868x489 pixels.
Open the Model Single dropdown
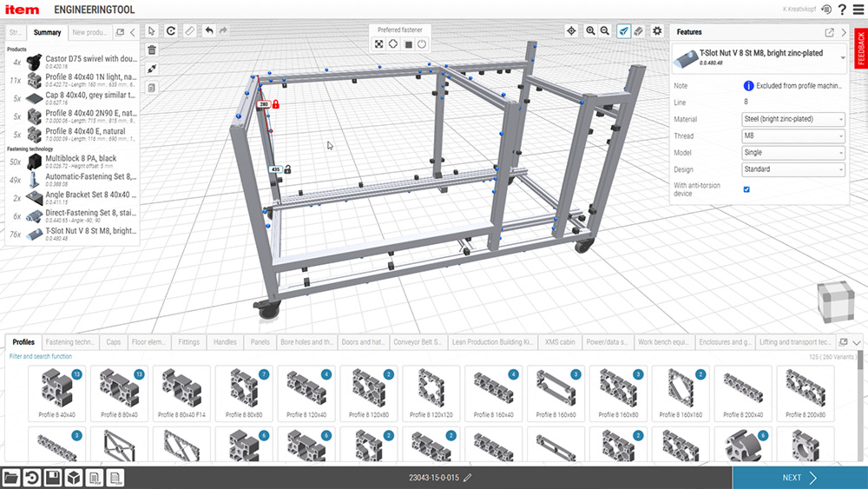click(793, 152)
